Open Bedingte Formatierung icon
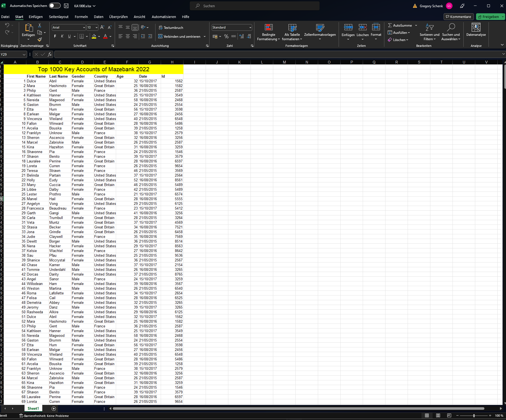Image resolution: width=506 pixels, height=420 pixels. pos(269,27)
